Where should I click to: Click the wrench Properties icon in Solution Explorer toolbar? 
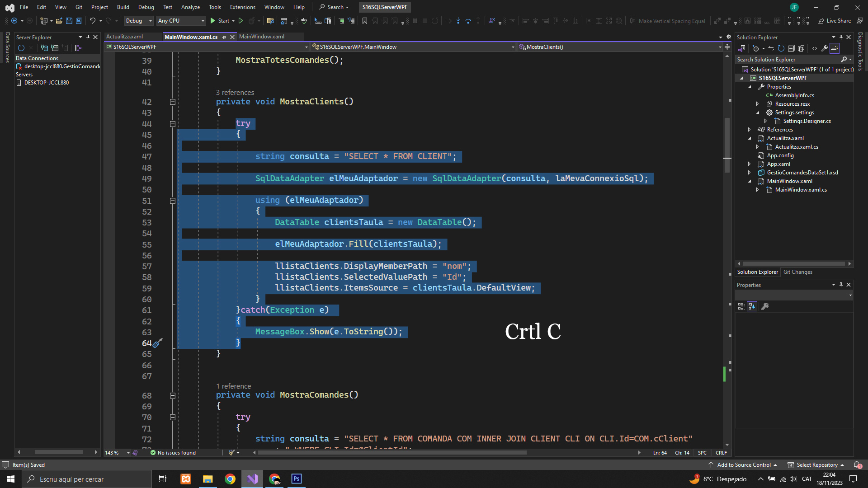(x=825, y=48)
